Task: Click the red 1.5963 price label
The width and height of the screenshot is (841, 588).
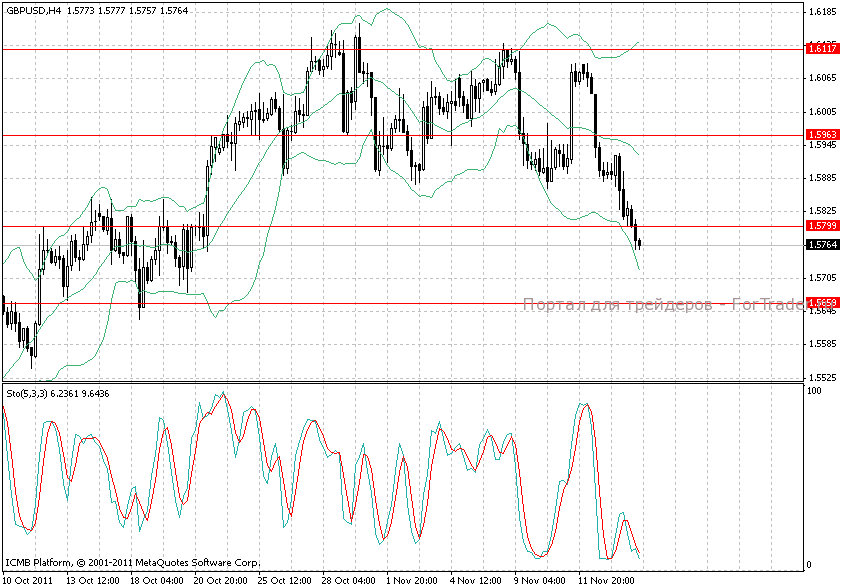Action: point(822,135)
